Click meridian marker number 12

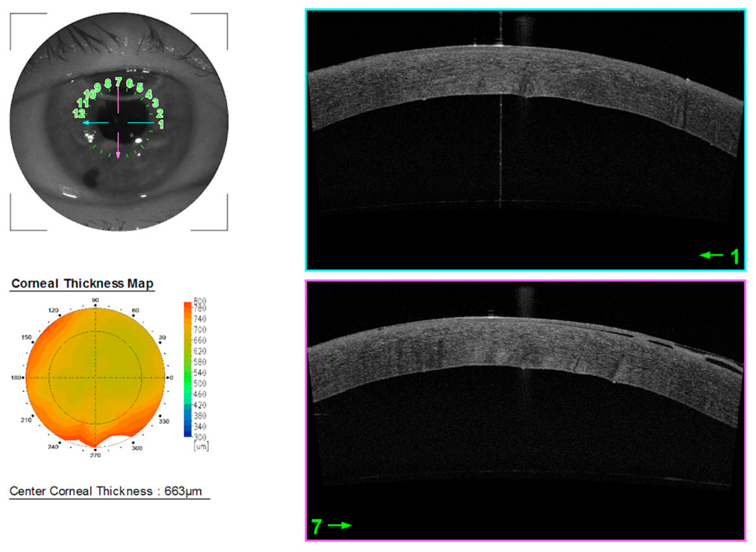[x=78, y=113]
